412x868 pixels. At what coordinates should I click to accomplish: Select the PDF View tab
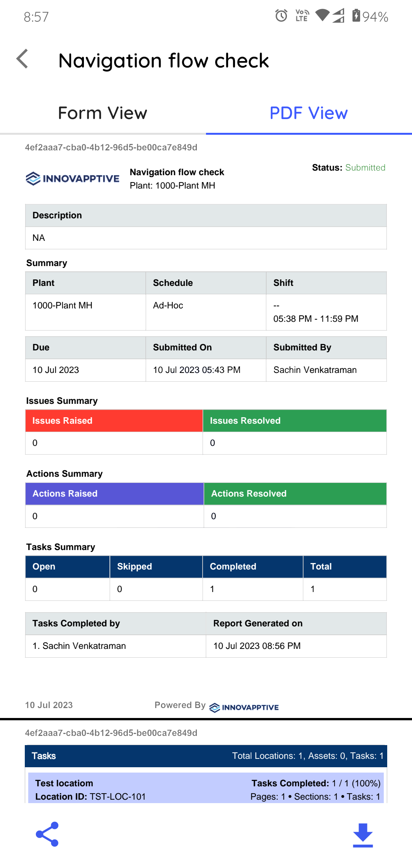pyautogui.click(x=309, y=113)
